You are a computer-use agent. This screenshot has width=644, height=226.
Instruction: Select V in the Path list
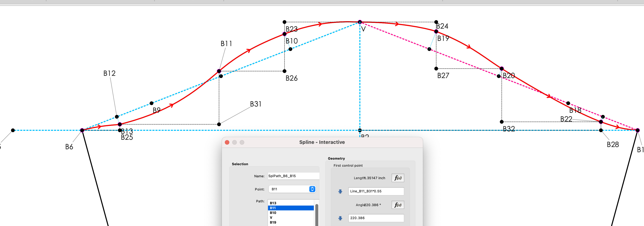coord(271,217)
